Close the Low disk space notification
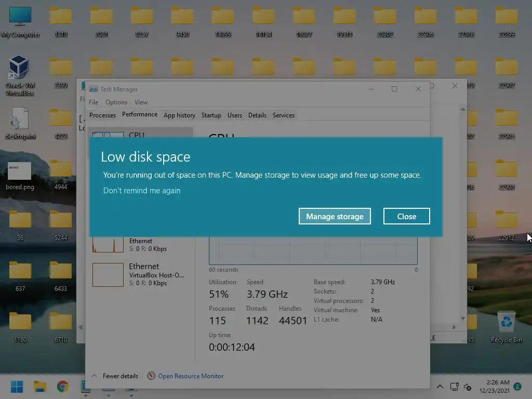The image size is (532, 399). pyautogui.click(x=406, y=216)
